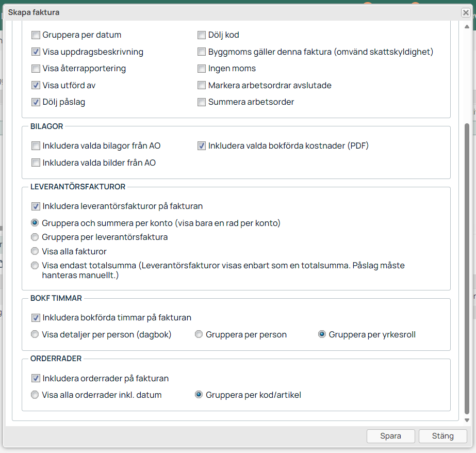Tick Ingen moms checkbox
Viewport: 476px width, 453px height.
(x=202, y=69)
